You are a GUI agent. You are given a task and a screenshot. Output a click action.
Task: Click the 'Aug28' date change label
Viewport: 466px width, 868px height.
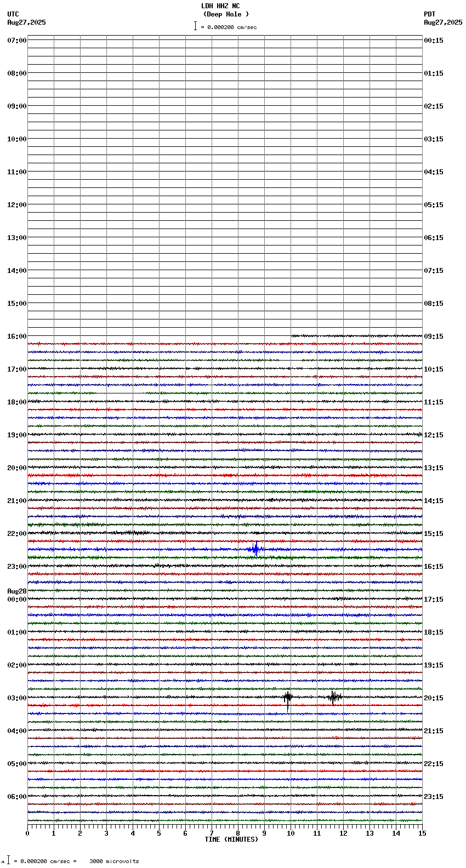click(x=17, y=591)
